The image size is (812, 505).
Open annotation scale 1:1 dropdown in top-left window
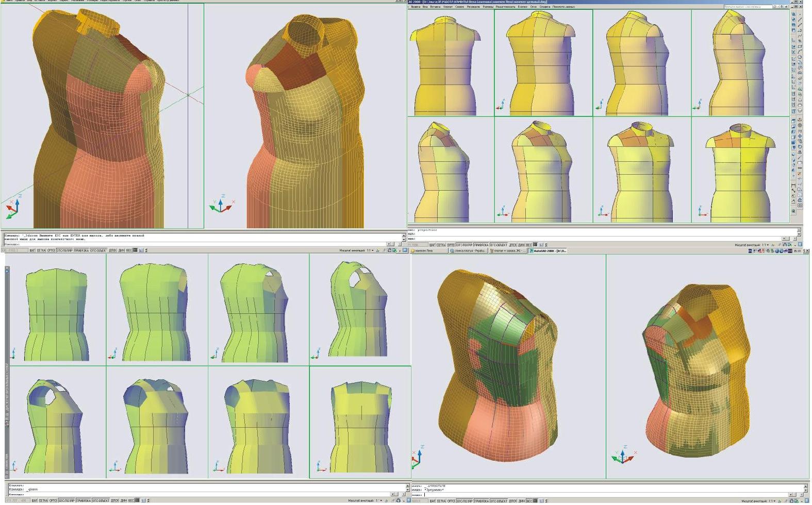point(370,250)
